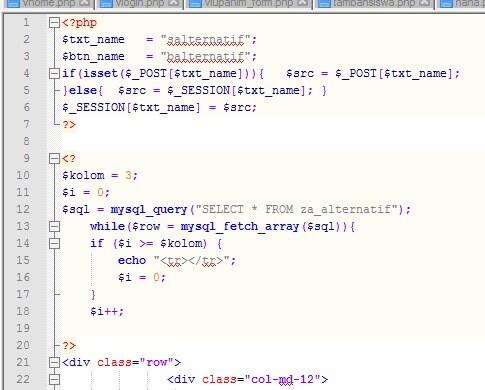This screenshot has height=390, width=485.
Task: Place cursor on the "salternatif" string
Action: coord(205,40)
